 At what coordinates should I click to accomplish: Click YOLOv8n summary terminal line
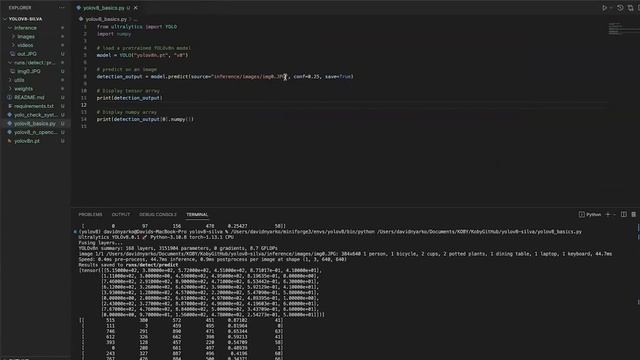(178, 248)
